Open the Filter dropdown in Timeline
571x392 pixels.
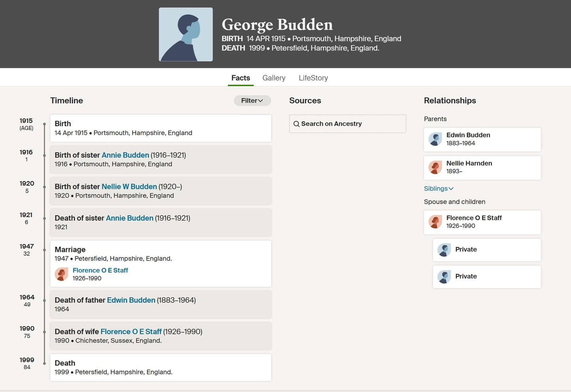click(252, 101)
